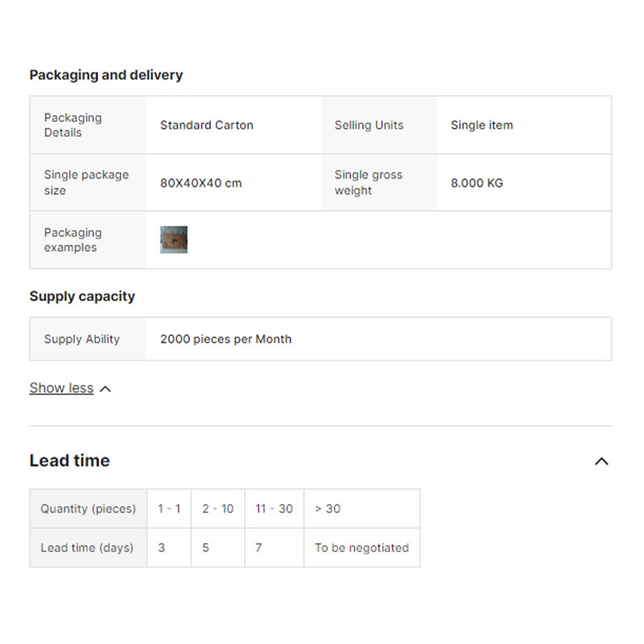Click the 8.000 KG weight value
644x644 pixels.
coord(477,183)
